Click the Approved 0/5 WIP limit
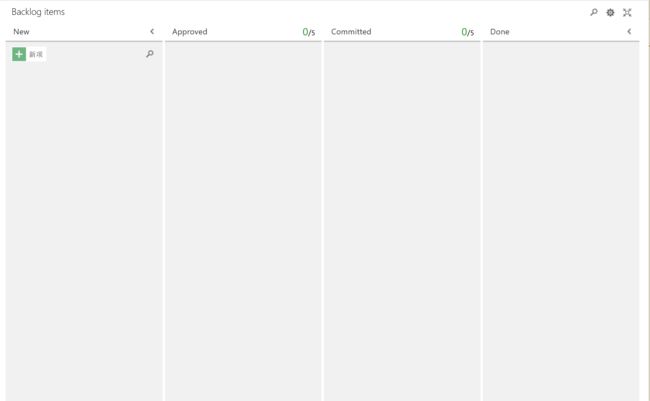 point(308,32)
